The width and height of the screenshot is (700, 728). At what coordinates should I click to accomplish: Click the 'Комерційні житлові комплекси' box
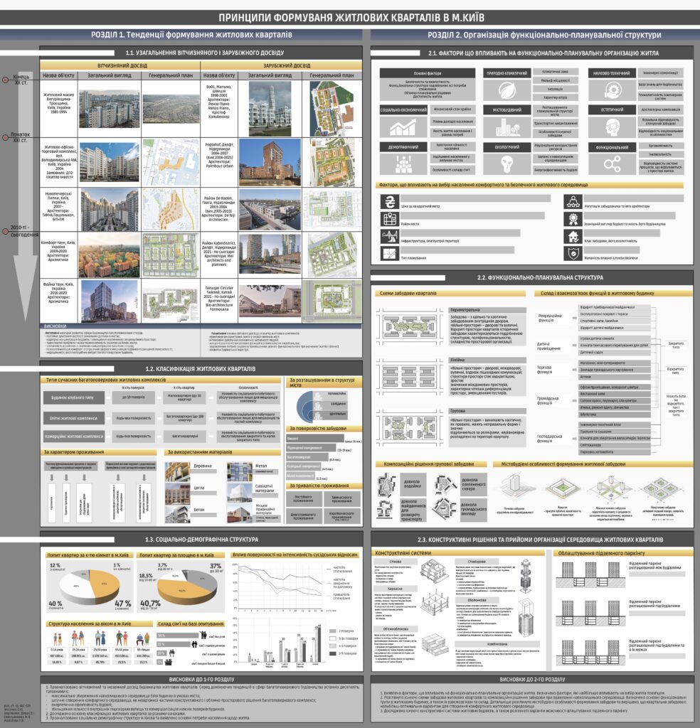pyautogui.click(x=74, y=436)
